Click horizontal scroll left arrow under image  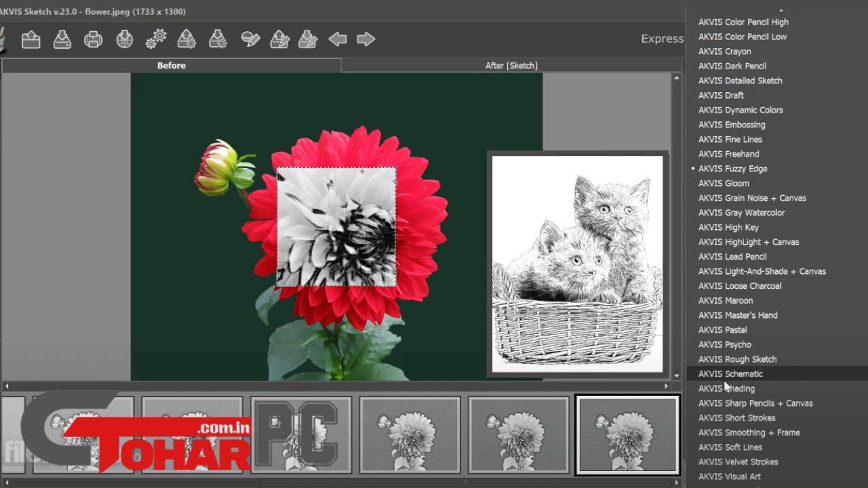[x=5, y=386]
